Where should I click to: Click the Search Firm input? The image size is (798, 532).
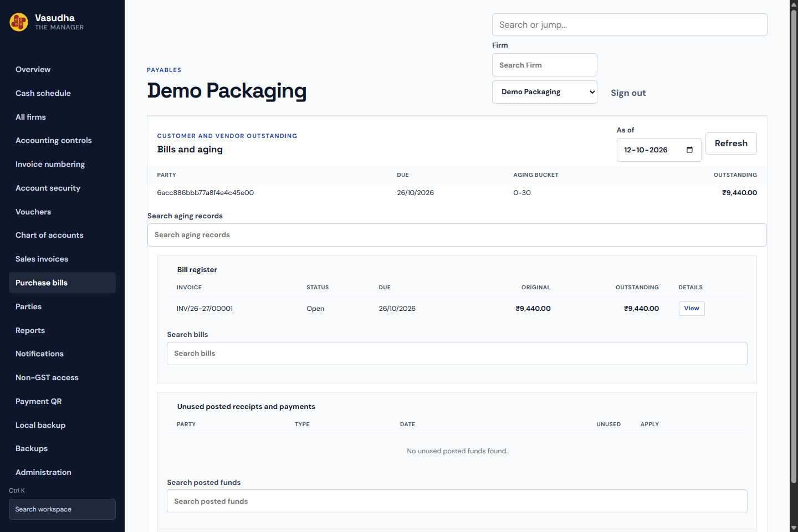(544, 65)
